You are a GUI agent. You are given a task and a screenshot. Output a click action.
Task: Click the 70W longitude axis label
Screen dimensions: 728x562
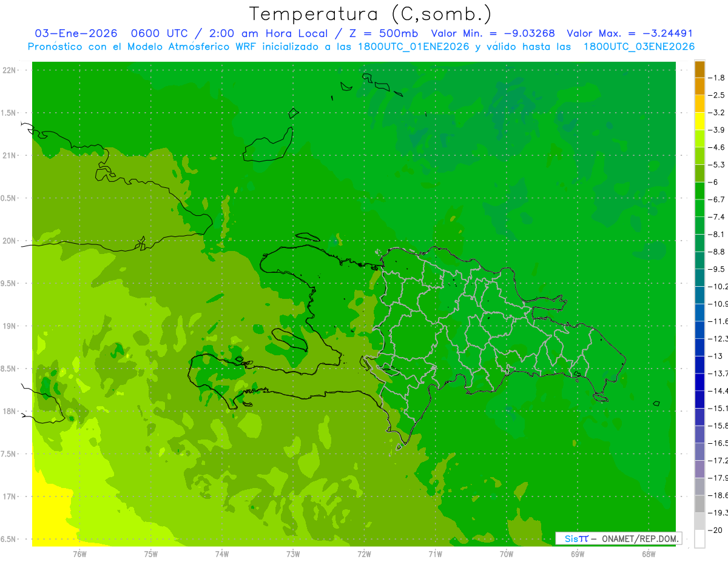coord(507,554)
